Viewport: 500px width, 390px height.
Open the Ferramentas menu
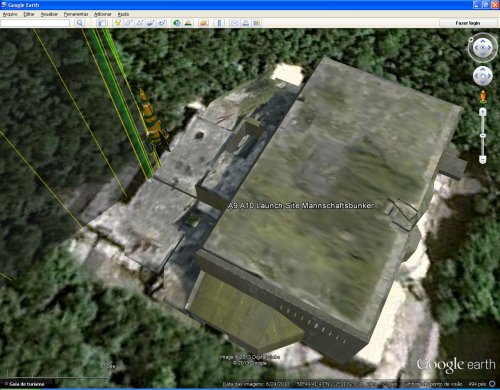tap(76, 14)
